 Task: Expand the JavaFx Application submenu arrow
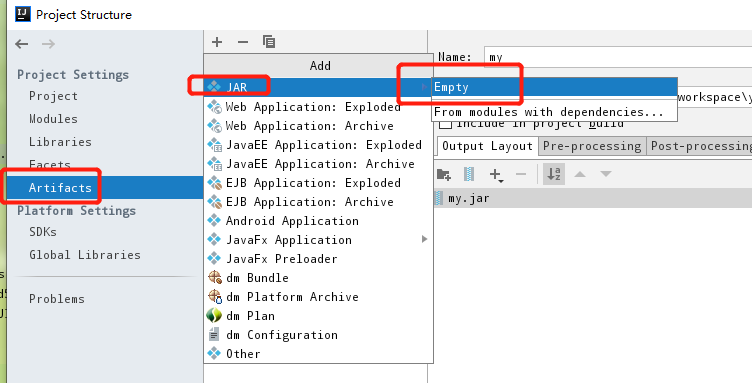[x=424, y=239]
